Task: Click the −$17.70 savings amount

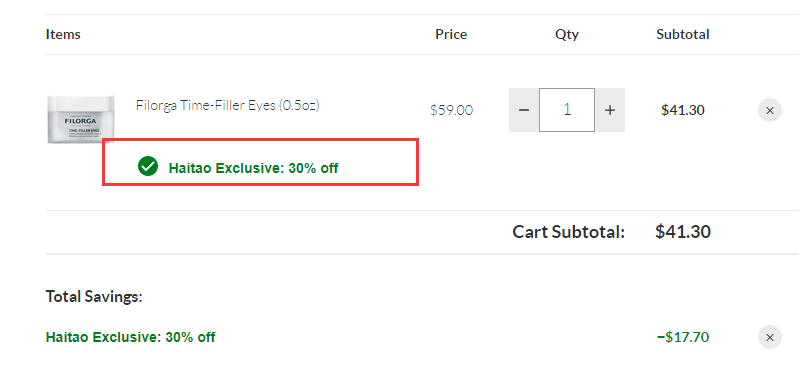Action: point(682,337)
